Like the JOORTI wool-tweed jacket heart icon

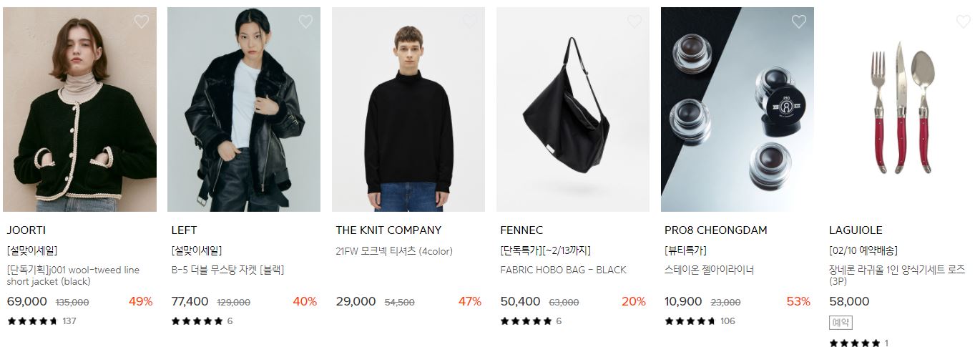[x=141, y=21]
